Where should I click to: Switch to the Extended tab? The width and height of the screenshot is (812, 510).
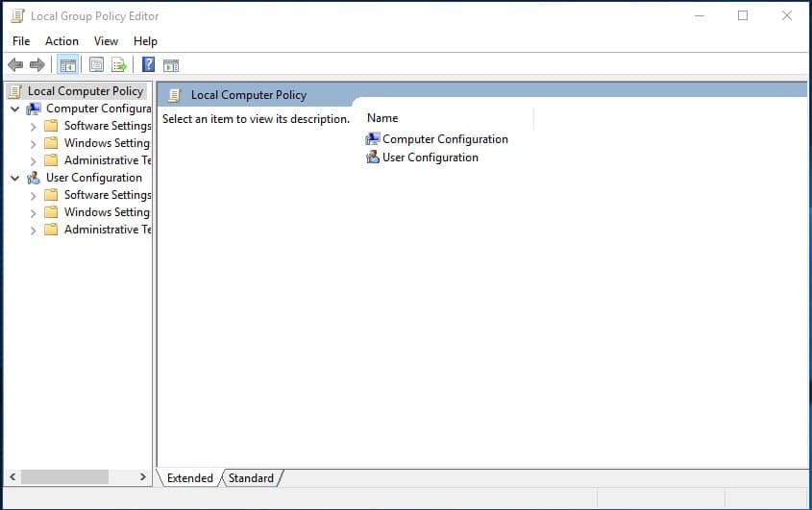(x=190, y=478)
